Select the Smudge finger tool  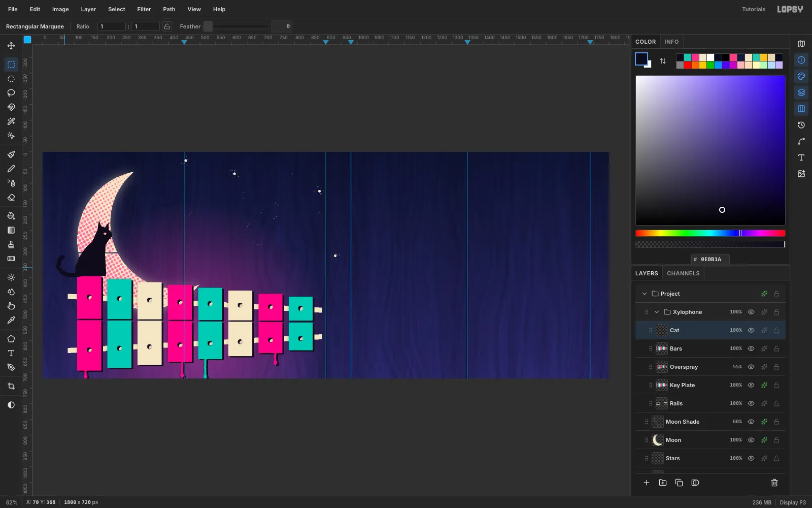pos(11,306)
